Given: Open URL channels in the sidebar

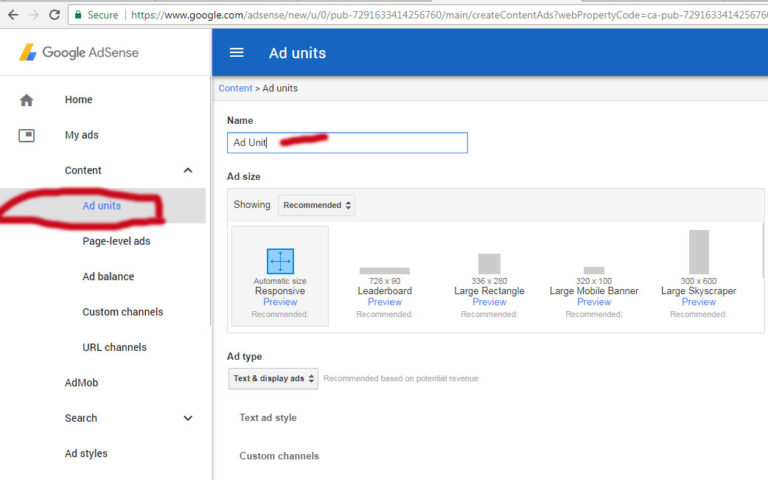Looking at the screenshot, I should [114, 347].
